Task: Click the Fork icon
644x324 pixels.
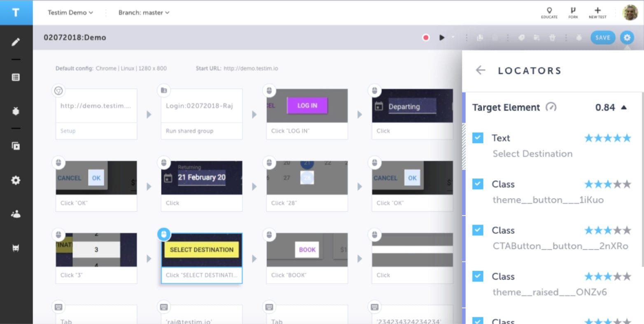Action: (573, 12)
